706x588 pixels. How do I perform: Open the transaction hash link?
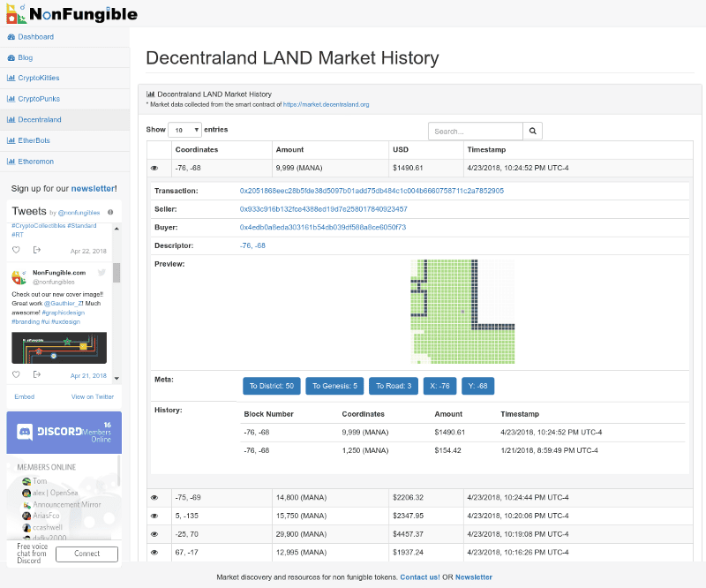[x=372, y=191]
